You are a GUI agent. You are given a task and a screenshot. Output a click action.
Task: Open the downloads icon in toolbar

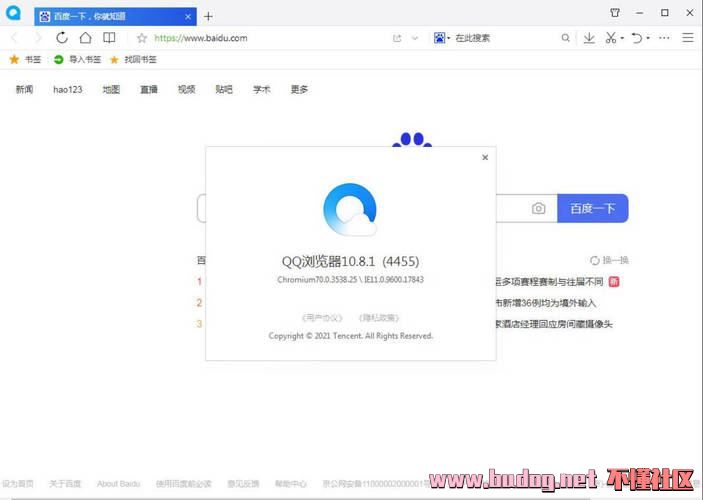point(589,38)
